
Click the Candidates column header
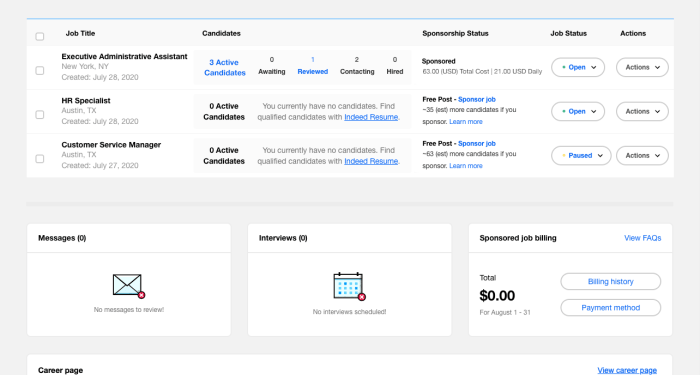(x=221, y=33)
